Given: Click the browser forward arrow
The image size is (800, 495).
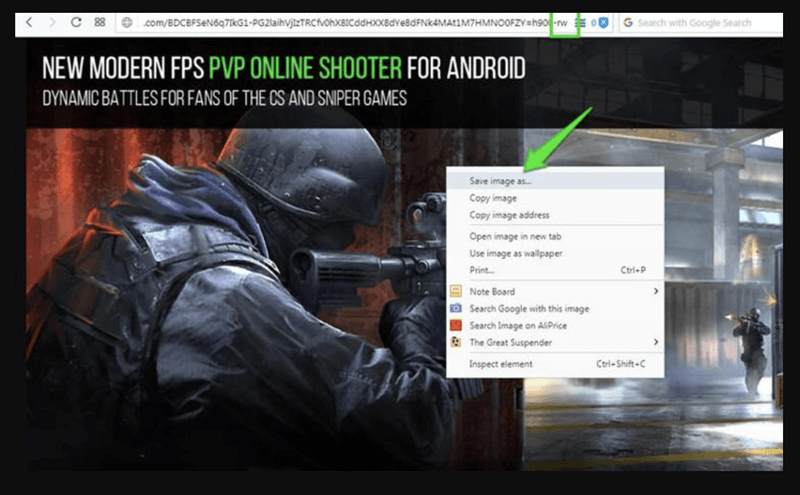Looking at the screenshot, I should 52,21.
